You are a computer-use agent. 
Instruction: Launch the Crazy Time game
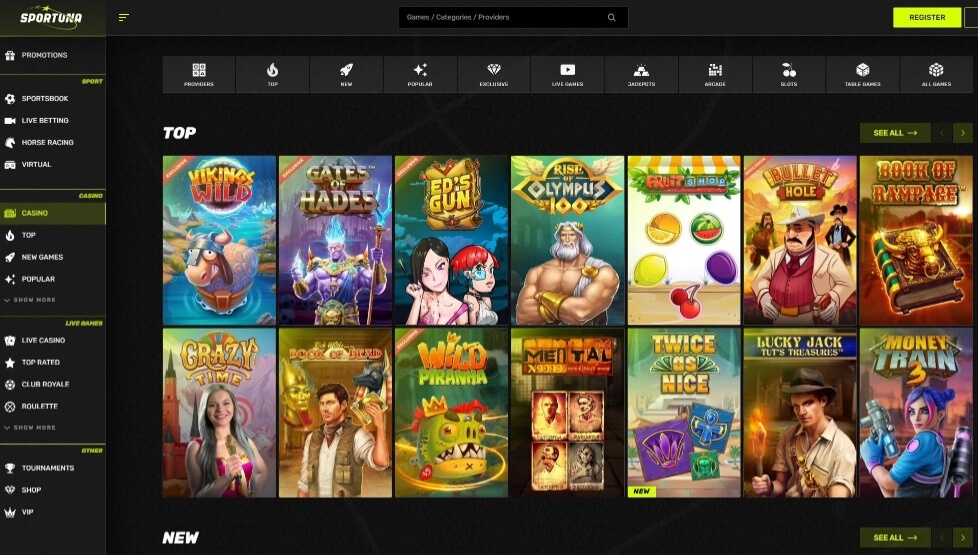219,413
